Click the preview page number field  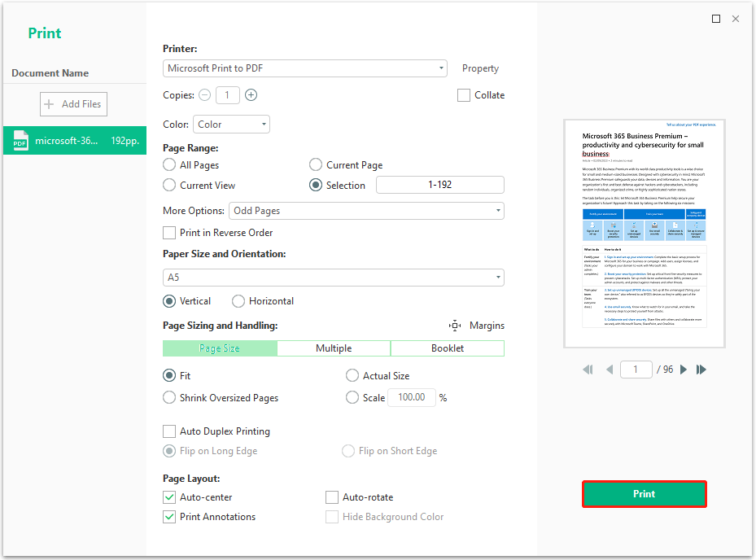pyautogui.click(x=636, y=370)
